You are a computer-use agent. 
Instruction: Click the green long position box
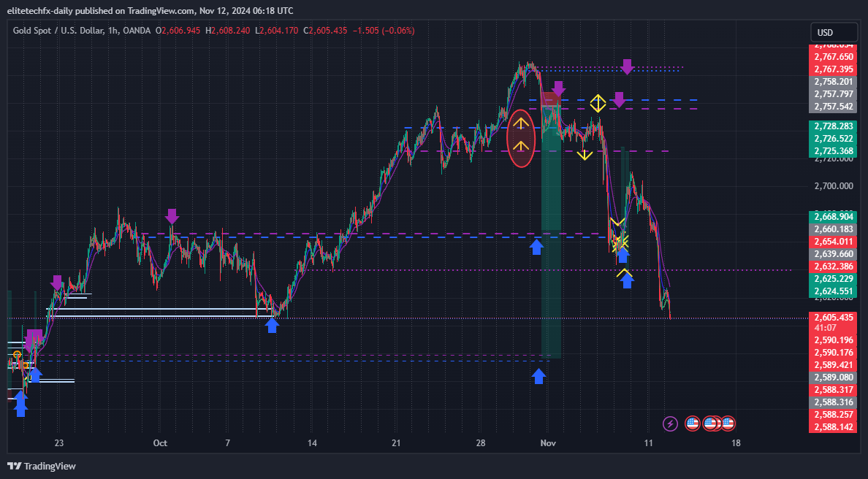coord(551,232)
